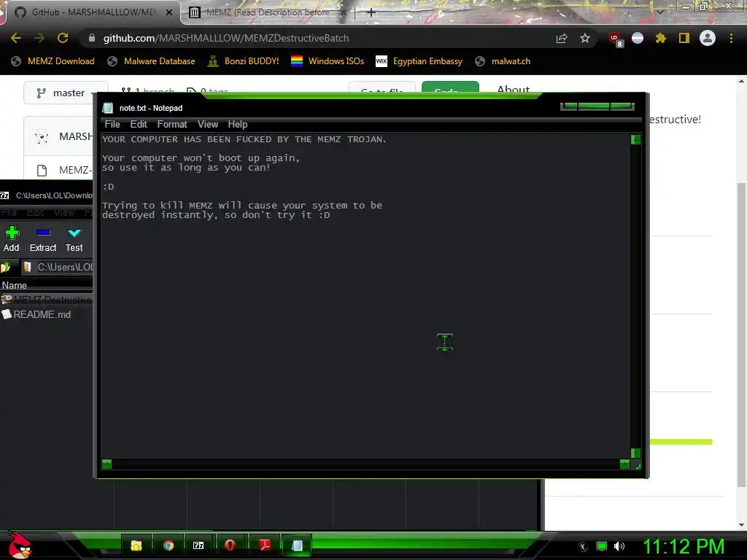Sort by the Name column in 7-Zip
The image size is (747, 560).
pos(15,285)
